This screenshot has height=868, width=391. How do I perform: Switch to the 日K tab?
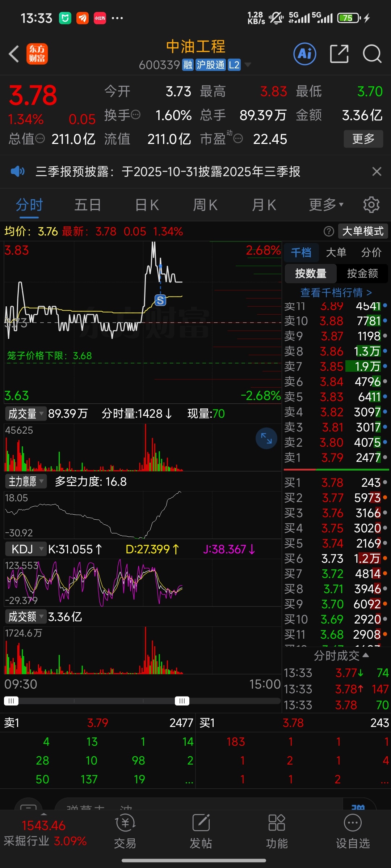[x=147, y=205]
